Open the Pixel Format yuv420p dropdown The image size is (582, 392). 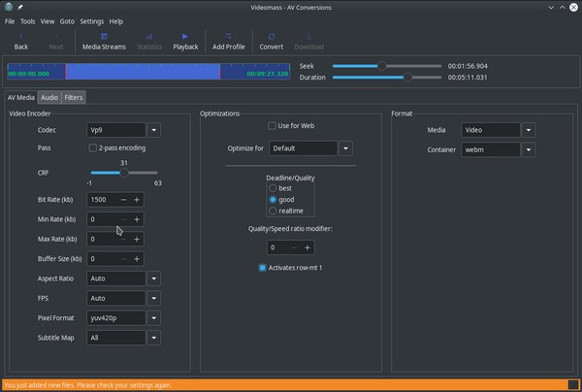point(154,318)
